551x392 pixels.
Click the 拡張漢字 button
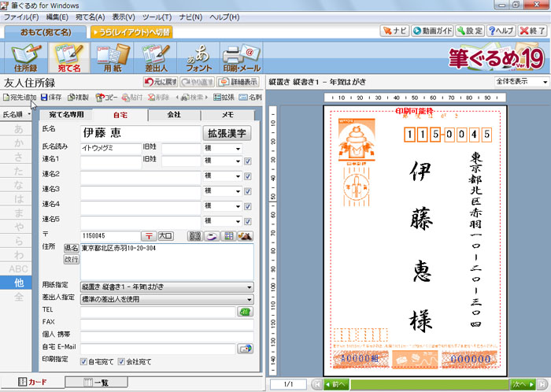point(227,133)
